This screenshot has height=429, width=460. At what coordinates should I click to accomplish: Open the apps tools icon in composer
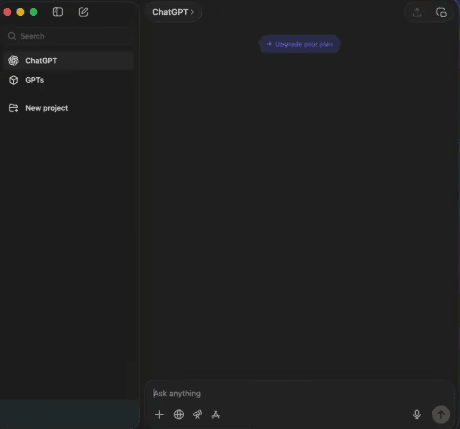pyautogui.click(x=216, y=415)
